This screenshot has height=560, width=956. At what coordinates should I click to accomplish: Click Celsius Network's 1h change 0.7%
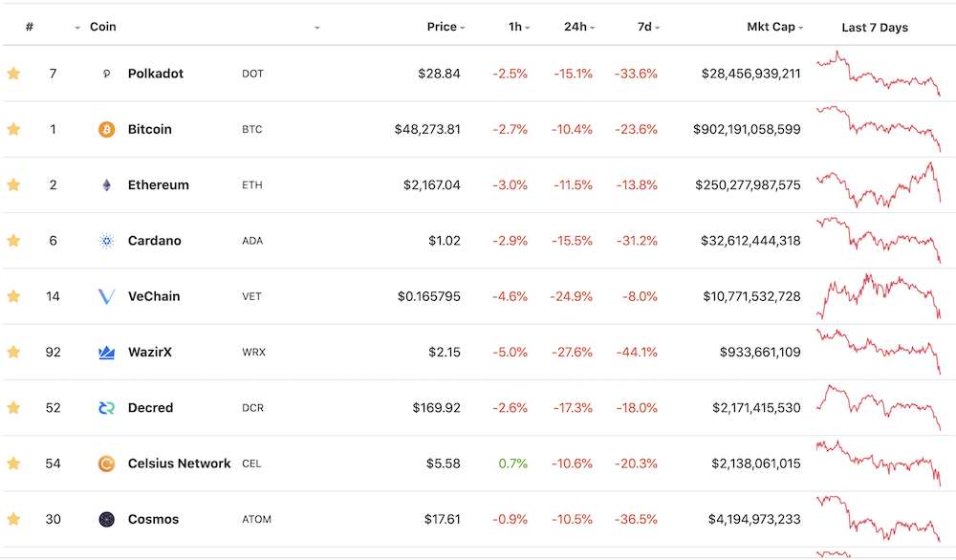(512, 463)
